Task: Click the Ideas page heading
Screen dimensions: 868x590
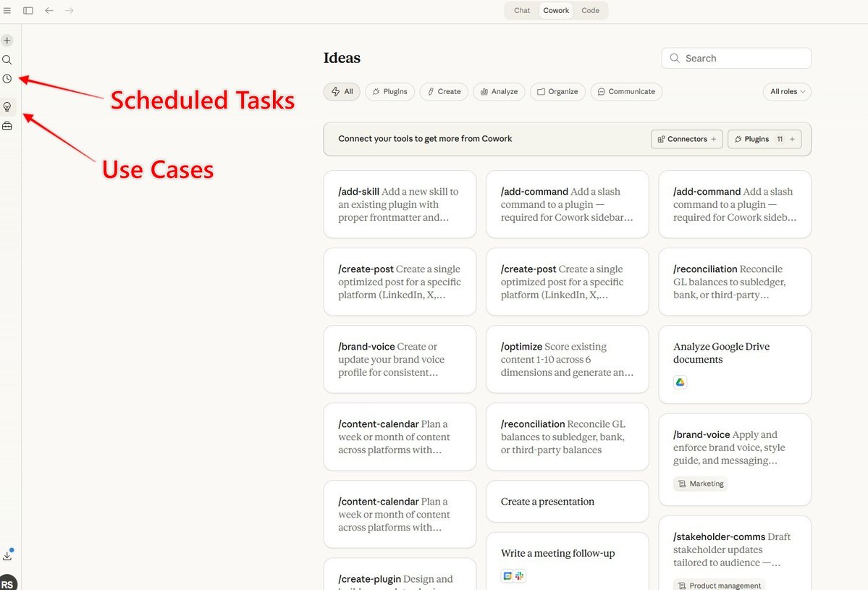Action: (x=342, y=58)
